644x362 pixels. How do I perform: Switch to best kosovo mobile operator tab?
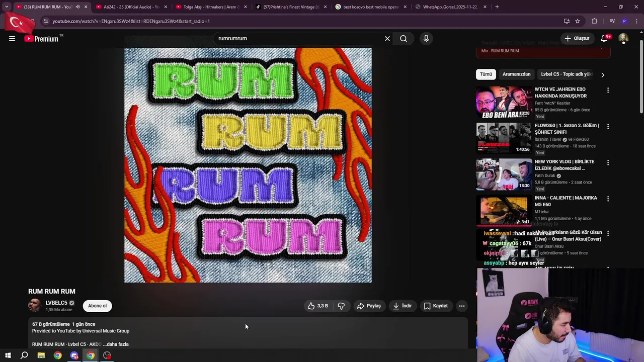pos(371,7)
